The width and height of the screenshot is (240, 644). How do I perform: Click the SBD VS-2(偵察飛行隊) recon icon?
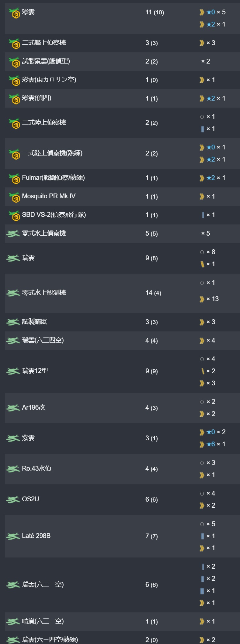click(x=14, y=215)
